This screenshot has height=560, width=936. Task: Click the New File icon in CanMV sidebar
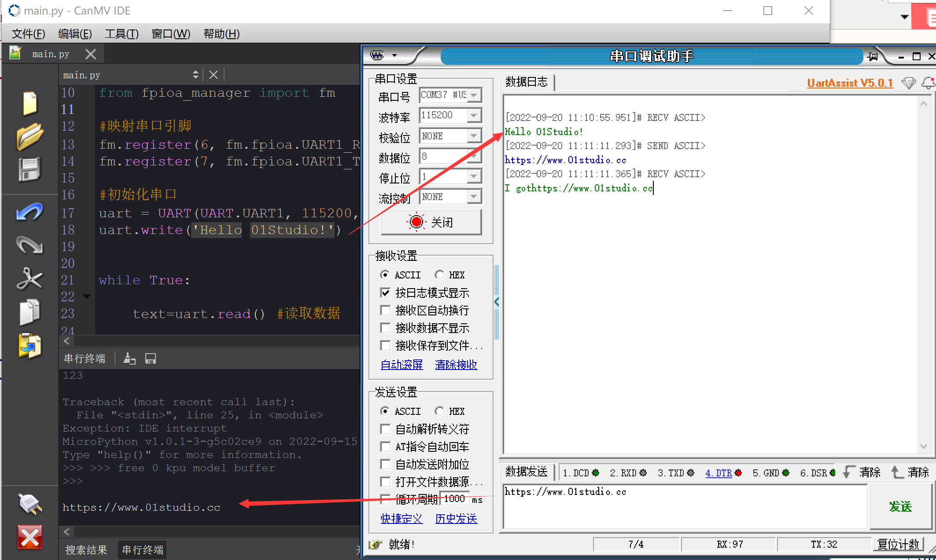click(29, 103)
